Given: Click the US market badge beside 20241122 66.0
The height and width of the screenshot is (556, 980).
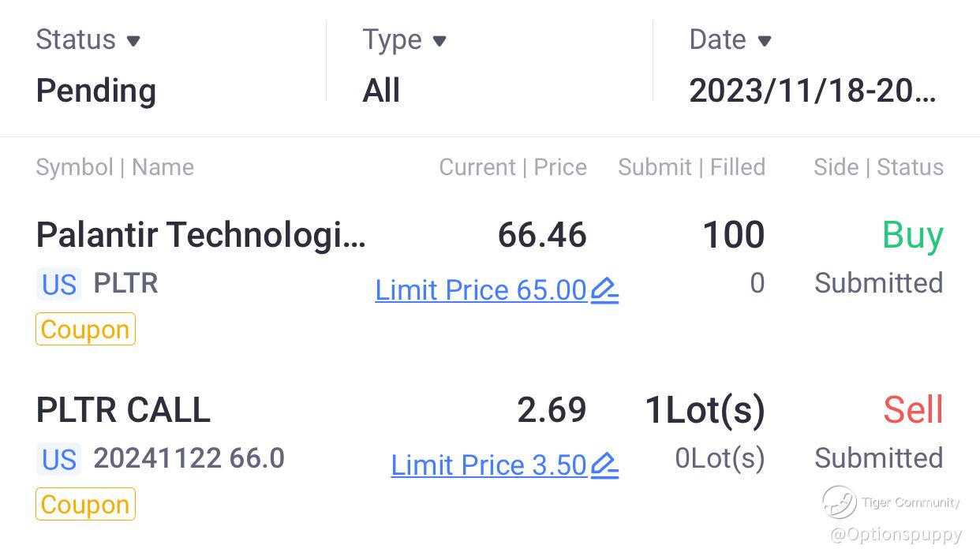Looking at the screenshot, I should pyautogui.click(x=59, y=459).
